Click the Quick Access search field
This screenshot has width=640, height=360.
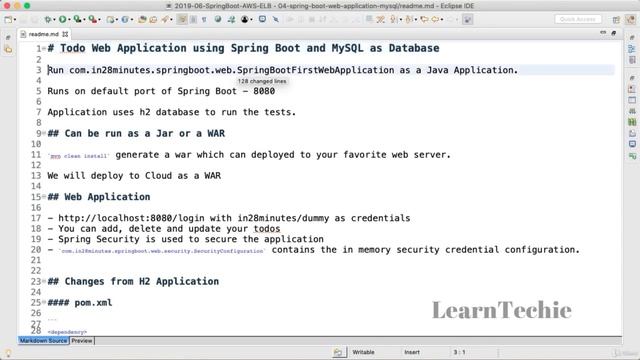[578, 19]
